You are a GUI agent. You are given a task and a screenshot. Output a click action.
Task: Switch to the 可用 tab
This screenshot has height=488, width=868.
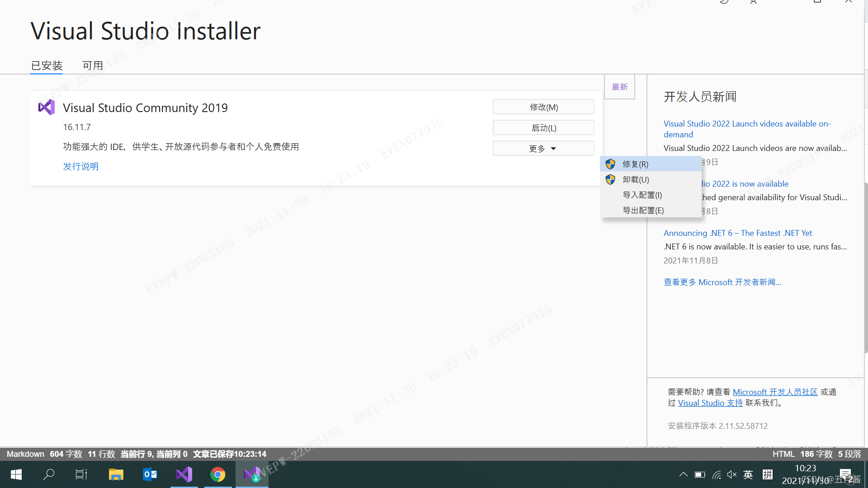coord(92,66)
